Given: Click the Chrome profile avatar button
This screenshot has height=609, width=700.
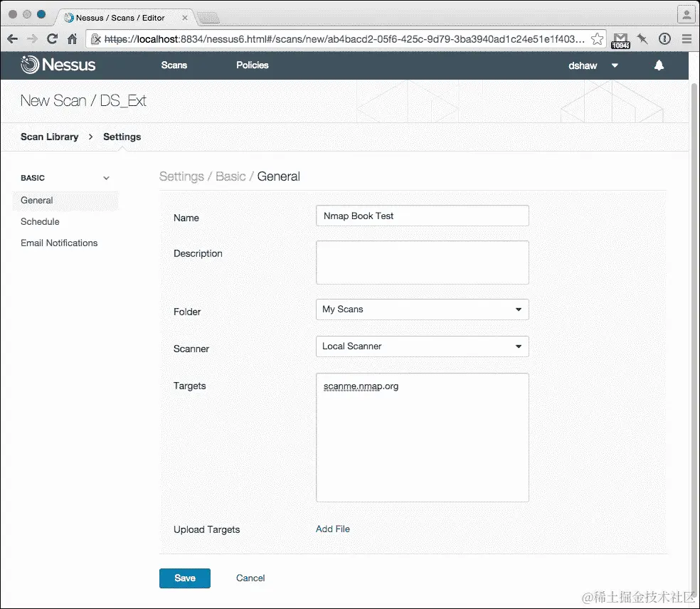Looking at the screenshot, I should pos(686,14).
